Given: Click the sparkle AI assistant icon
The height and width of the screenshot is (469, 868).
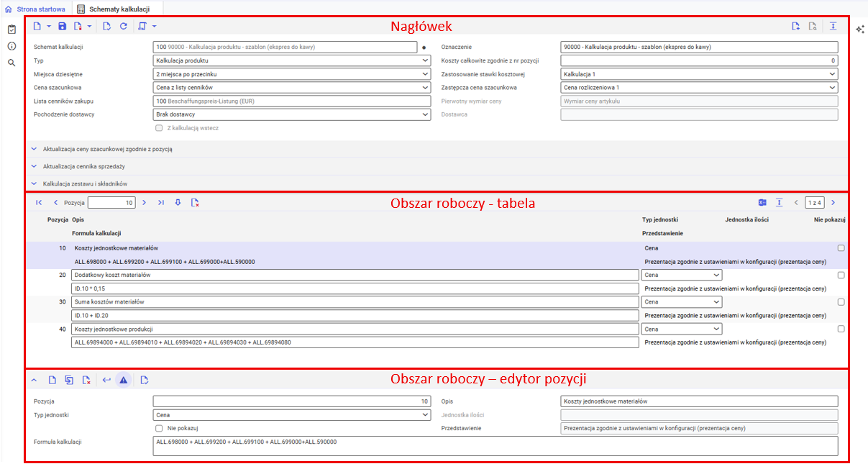Looking at the screenshot, I should 859,29.
